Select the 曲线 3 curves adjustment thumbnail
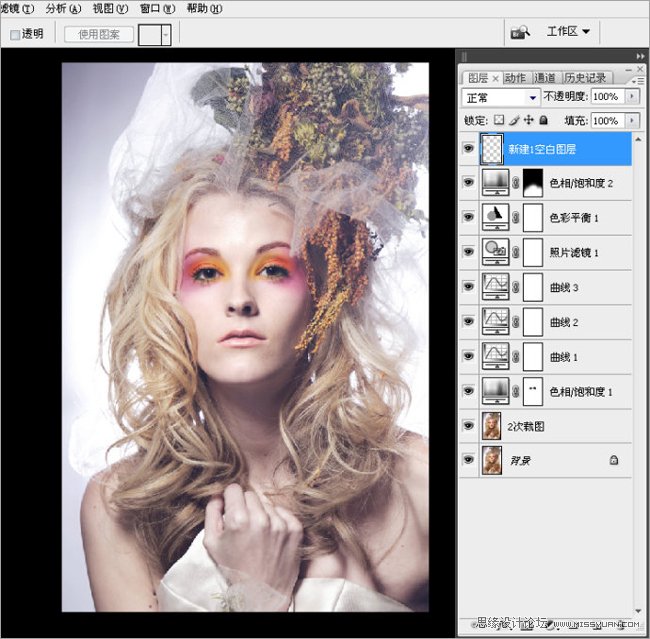Image resolution: width=650 pixels, height=639 pixels. click(494, 286)
